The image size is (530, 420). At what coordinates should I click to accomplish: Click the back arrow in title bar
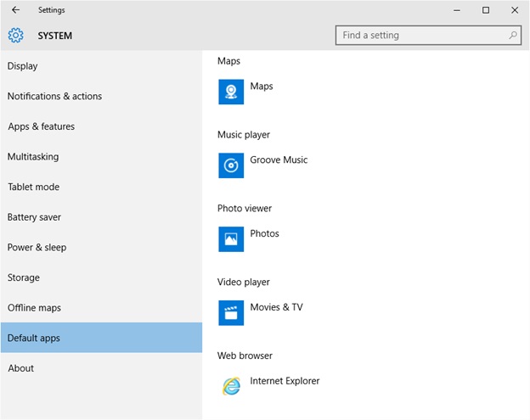click(15, 10)
